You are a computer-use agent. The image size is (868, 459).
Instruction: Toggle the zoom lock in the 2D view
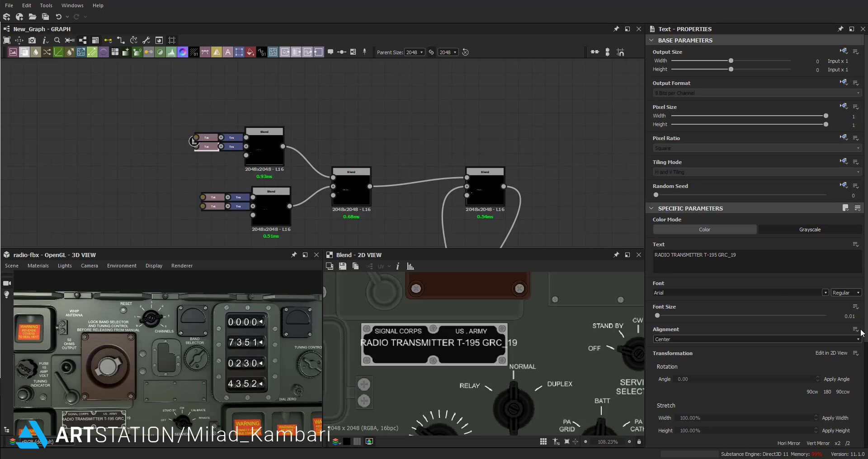click(639, 441)
